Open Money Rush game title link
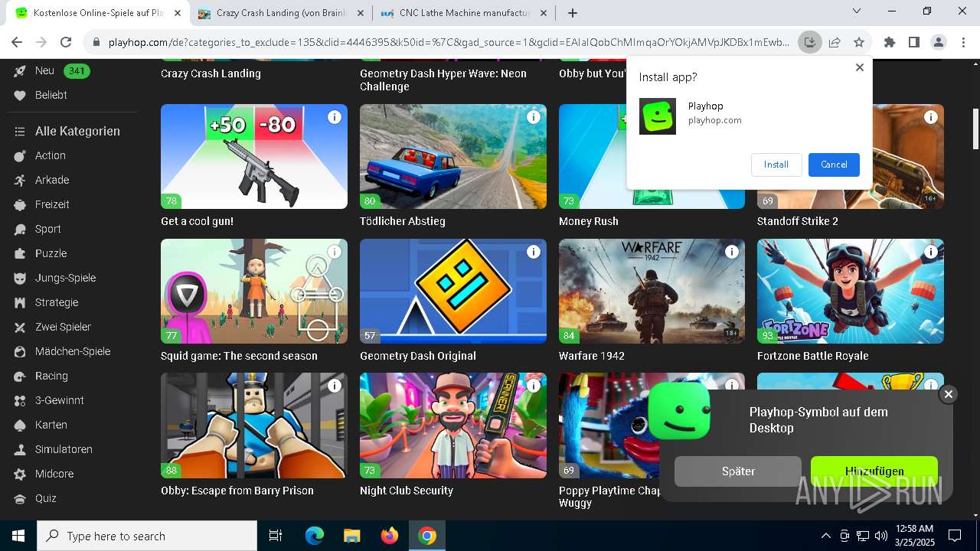 (x=589, y=221)
